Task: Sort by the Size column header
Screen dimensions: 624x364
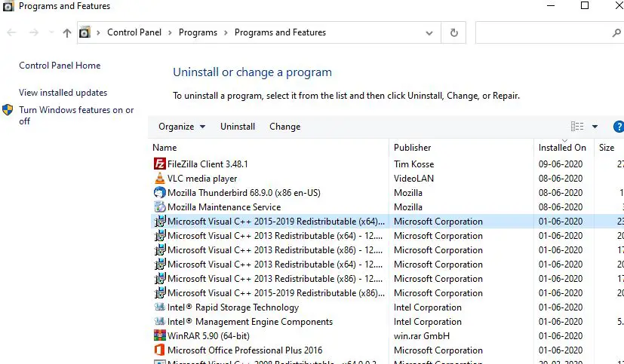Action: point(609,148)
